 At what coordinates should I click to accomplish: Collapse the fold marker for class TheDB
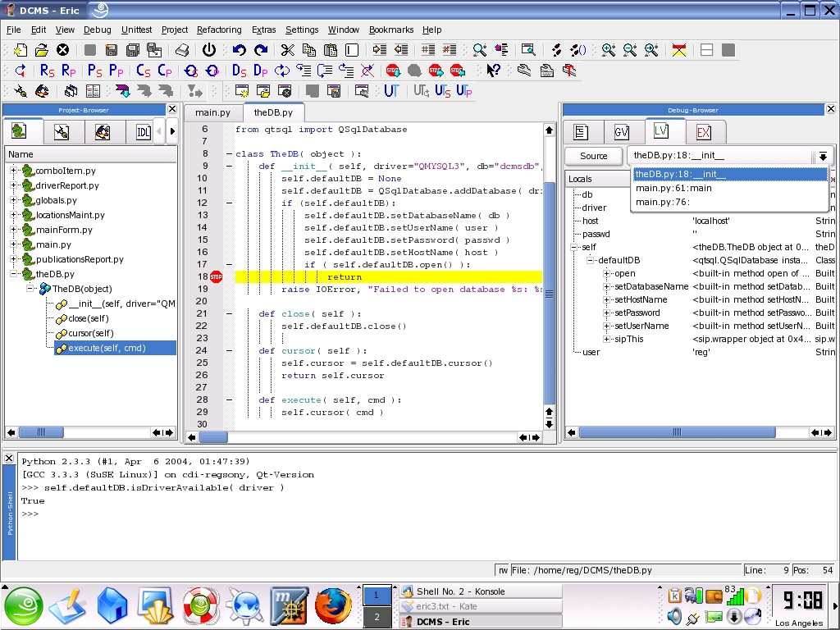tap(229, 154)
